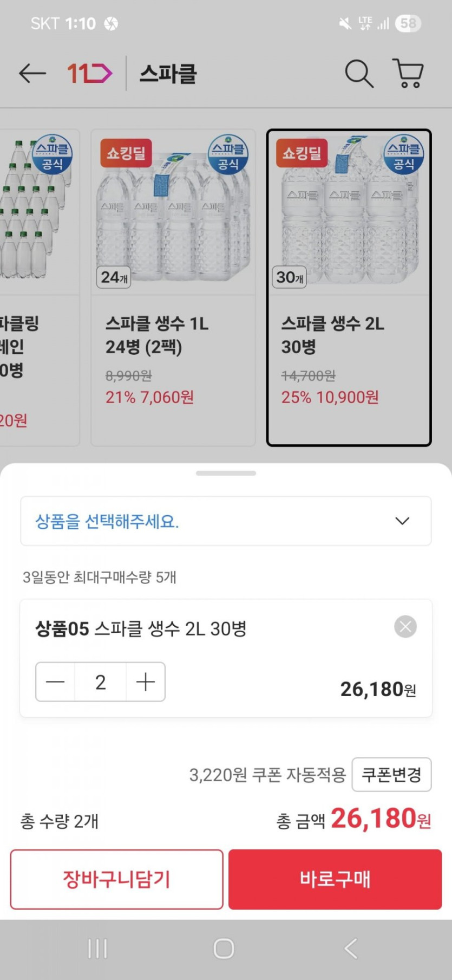Click the dropdown chevron arrow
This screenshot has height=980, width=452.
coord(402,521)
